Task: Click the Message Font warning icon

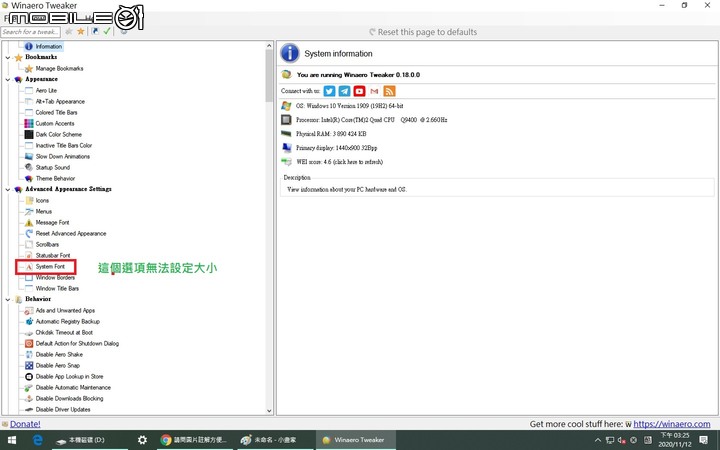Action: (x=29, y=223)
